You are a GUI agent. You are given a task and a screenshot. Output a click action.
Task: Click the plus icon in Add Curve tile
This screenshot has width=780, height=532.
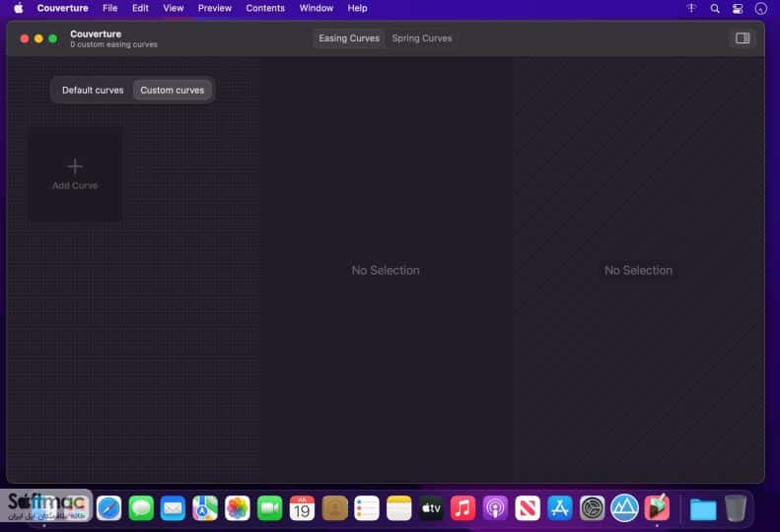click(75, 166)
